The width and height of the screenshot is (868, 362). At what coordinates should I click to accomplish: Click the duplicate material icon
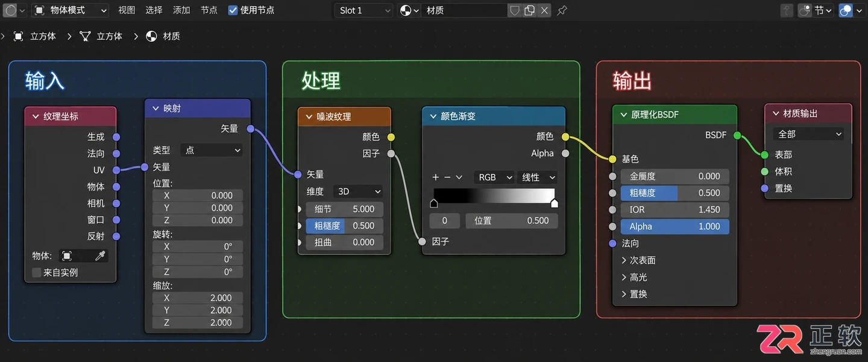(x=529, y=10)
